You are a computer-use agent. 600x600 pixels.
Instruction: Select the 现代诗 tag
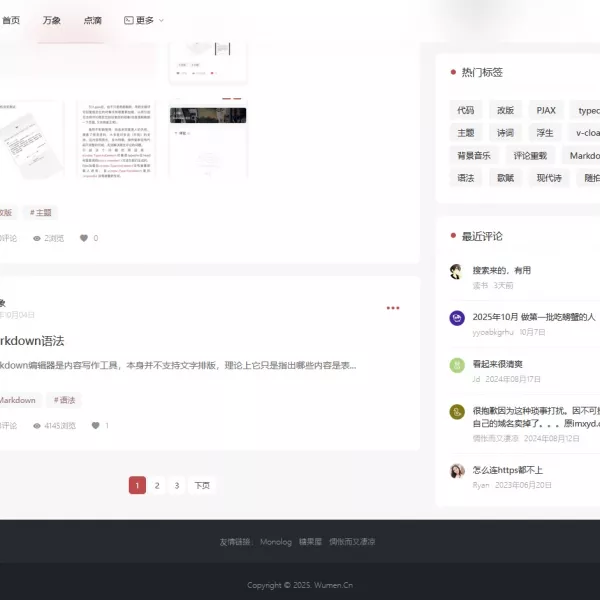pos(549,178)
